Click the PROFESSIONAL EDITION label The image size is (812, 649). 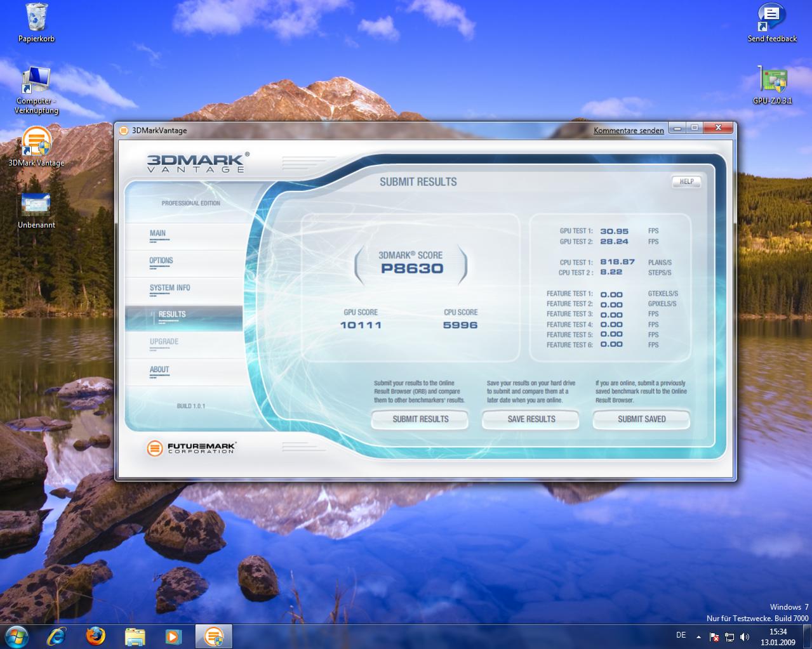click(191, 203)
